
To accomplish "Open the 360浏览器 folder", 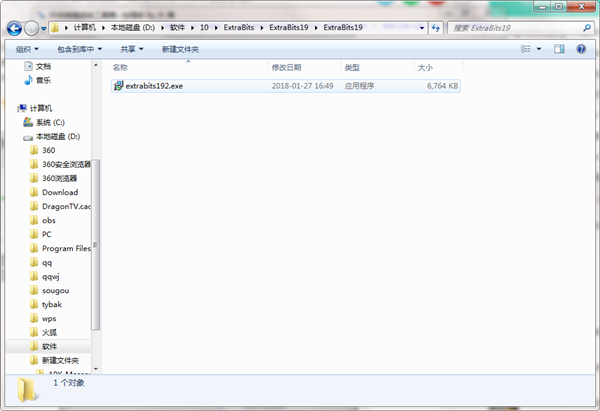I will 59,178.
